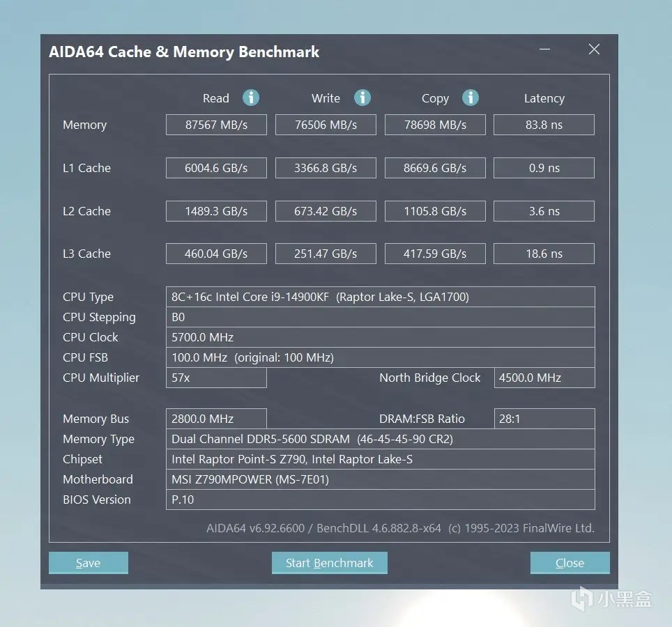672x627 pixels.
Task: Click the L1 Cache row label
Action: pyautogui.click(x=86, y=168)
